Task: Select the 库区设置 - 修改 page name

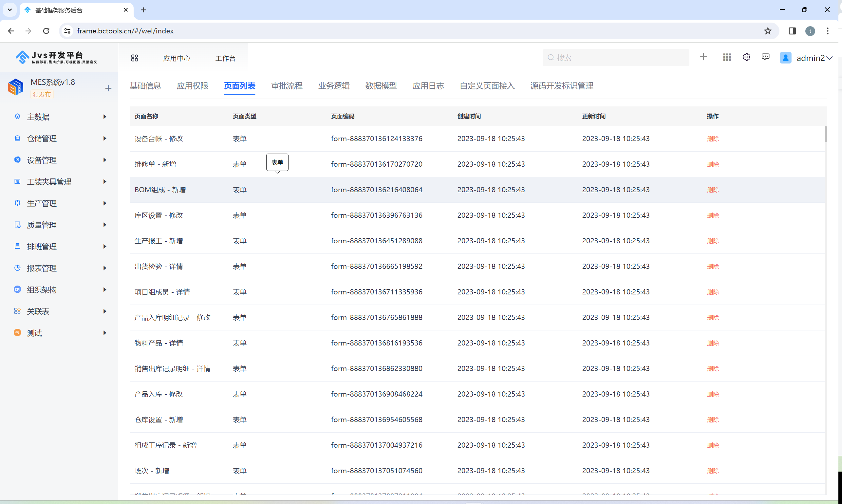Action: pyautogui.click(x=159, y=215)
